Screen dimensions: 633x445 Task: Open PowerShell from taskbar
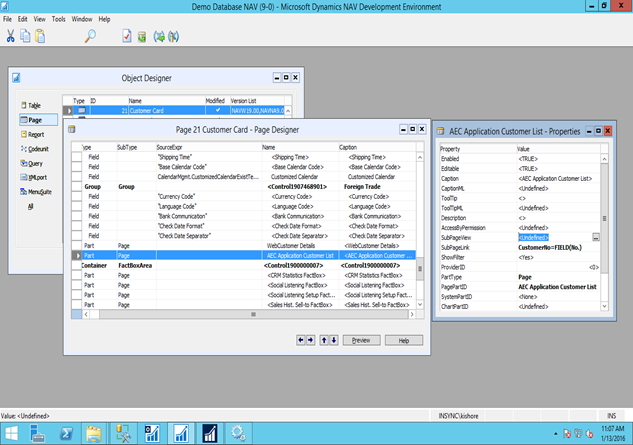point(66,434)
